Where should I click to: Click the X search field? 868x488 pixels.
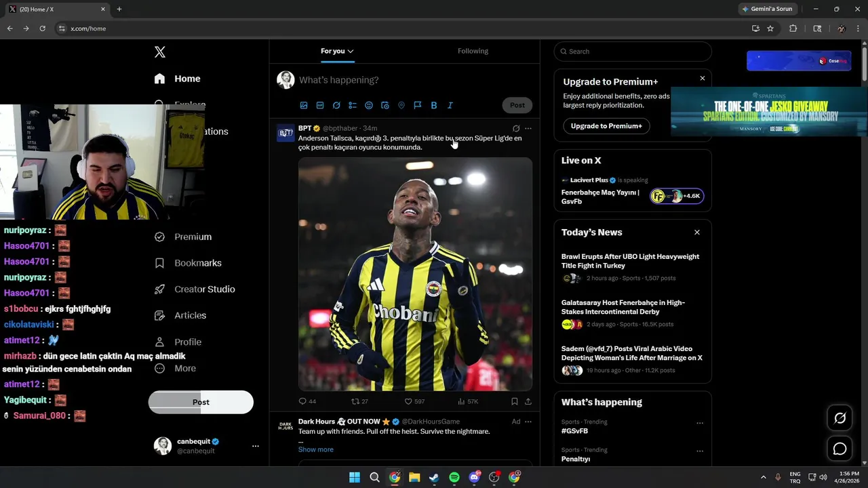[x=633, y=52]
